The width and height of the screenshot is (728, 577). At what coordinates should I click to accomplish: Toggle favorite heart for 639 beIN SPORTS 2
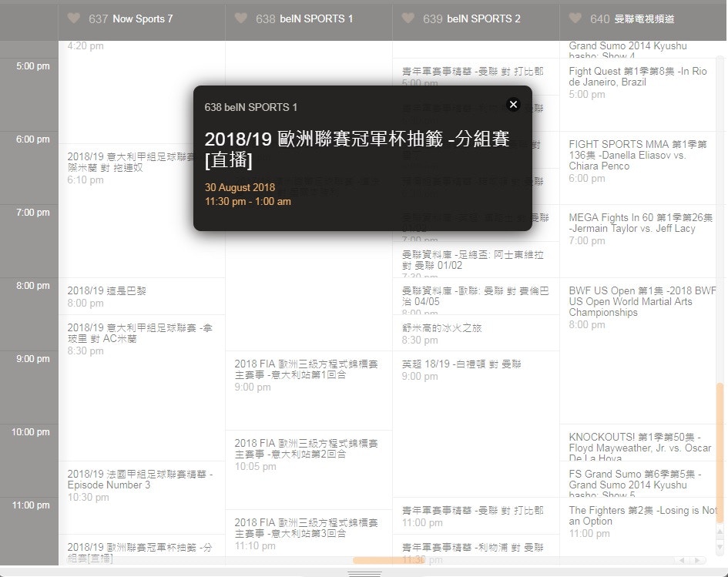tap(408, 18)
